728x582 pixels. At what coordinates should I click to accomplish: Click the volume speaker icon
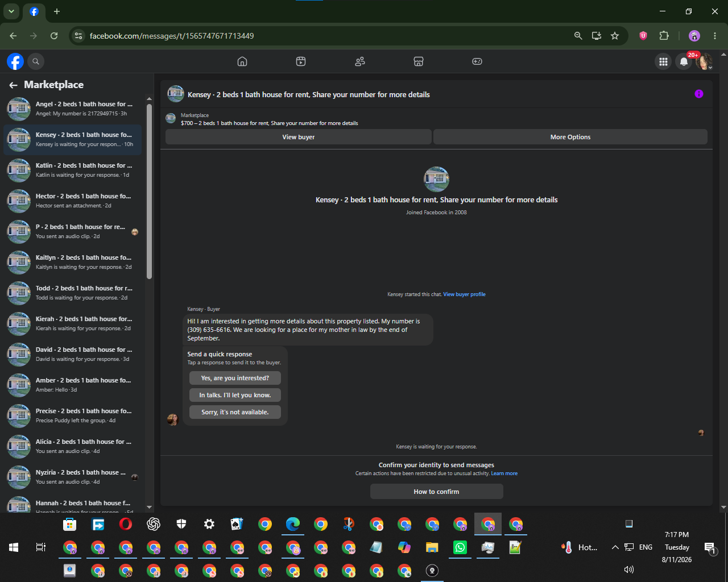pyautogui.click(x=628, y=569)
